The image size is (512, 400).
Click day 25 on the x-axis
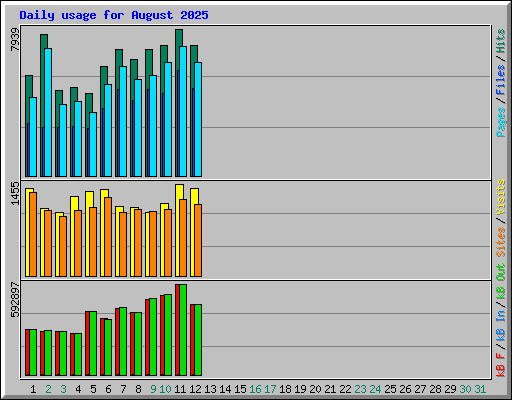pyautogui.click(x=390, y=389)
